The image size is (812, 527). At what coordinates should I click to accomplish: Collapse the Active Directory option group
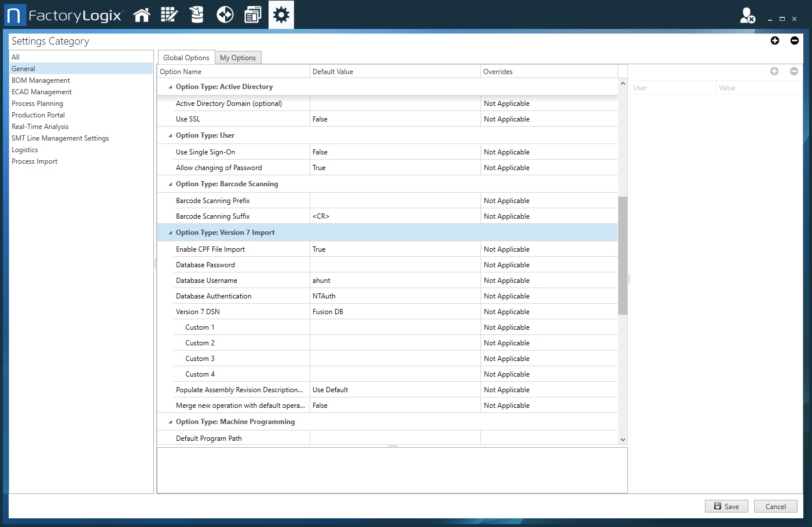click(x=170, y=87)
